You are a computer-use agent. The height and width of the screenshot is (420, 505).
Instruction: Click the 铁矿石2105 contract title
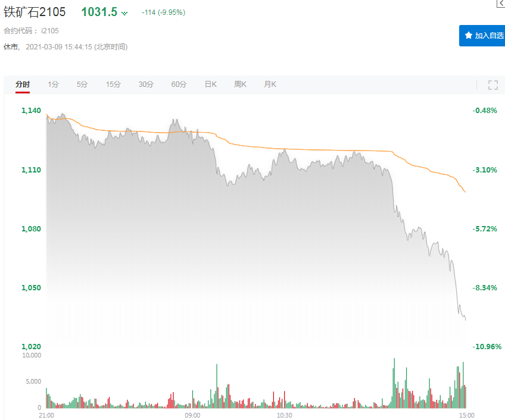click(35, 12)
